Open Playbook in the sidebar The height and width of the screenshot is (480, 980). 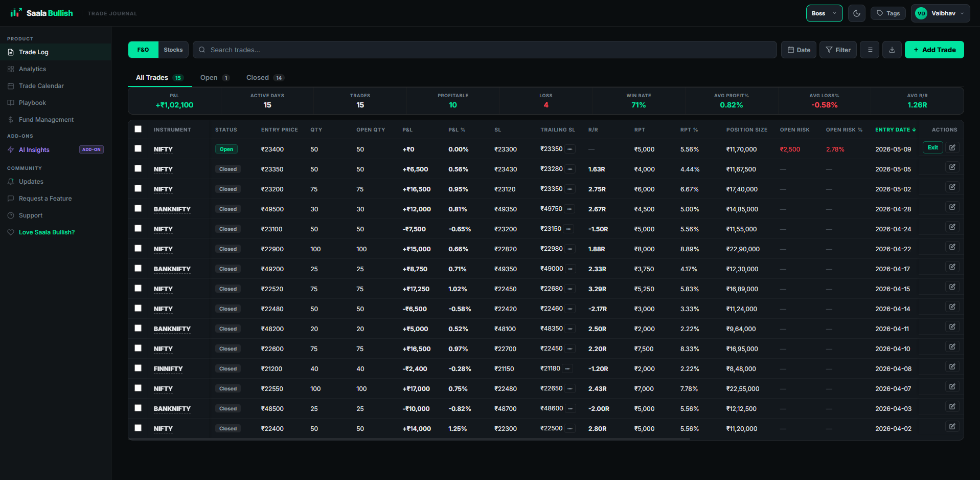[55, 103]
